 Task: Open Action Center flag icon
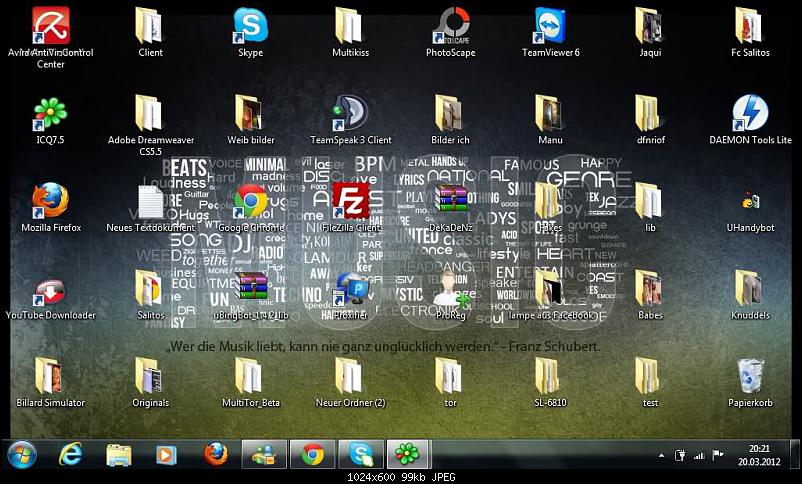coord(718,455)
